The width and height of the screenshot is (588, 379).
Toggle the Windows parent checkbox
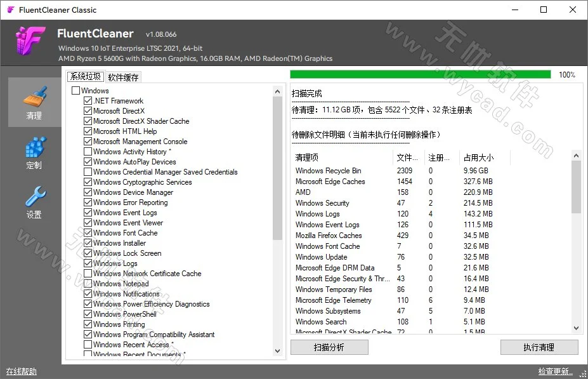(75, 90)
